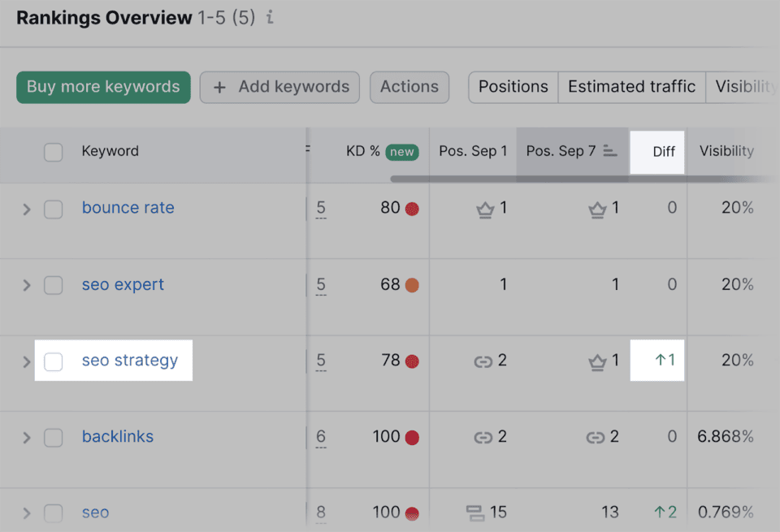Click the crown icon in bounce rate Sep 1 position
The height and width of the screenshot is (532, 780).
tap(485, 210)
